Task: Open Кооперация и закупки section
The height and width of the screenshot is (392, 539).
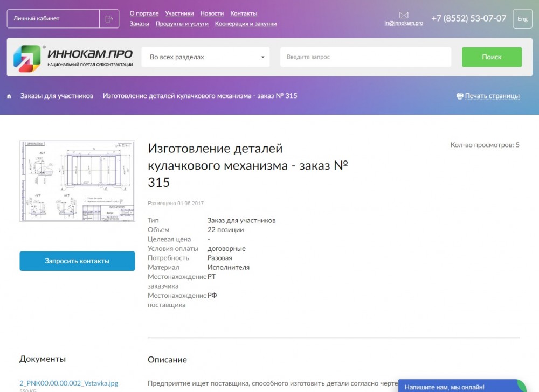Action: (x=245, y=24)
